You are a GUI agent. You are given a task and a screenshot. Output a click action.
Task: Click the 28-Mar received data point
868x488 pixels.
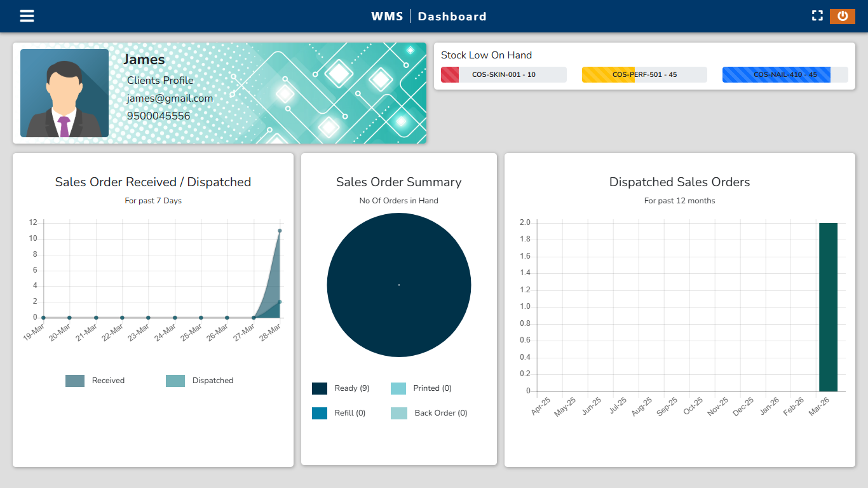280,231
